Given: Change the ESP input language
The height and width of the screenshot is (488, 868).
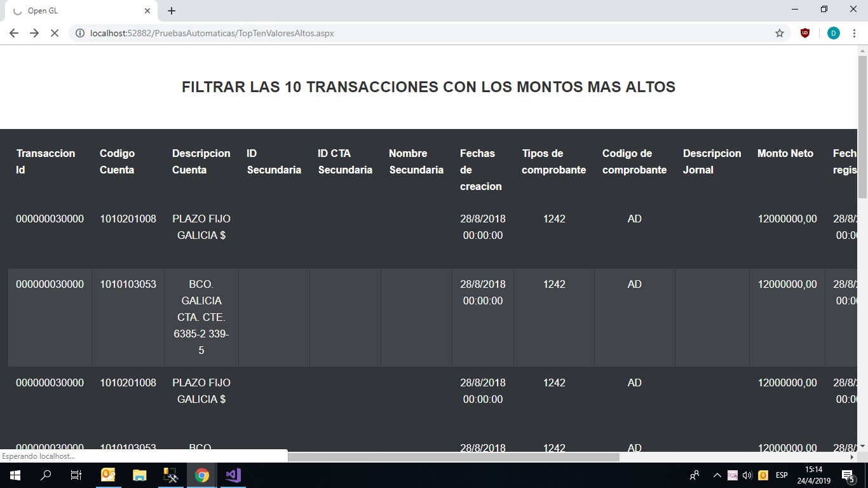Looking at the screenshot, I should click(782, 475).
